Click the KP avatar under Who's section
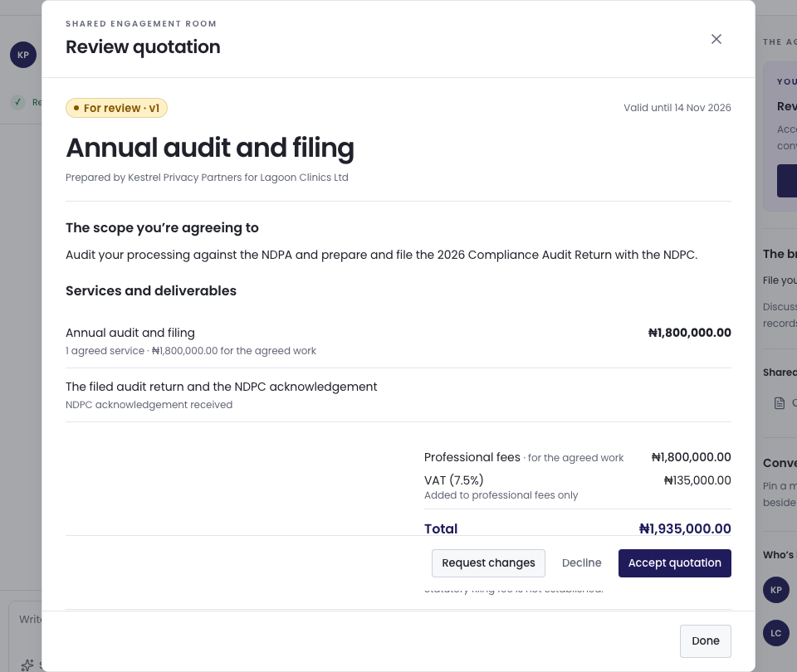 [x=775, y=590]
